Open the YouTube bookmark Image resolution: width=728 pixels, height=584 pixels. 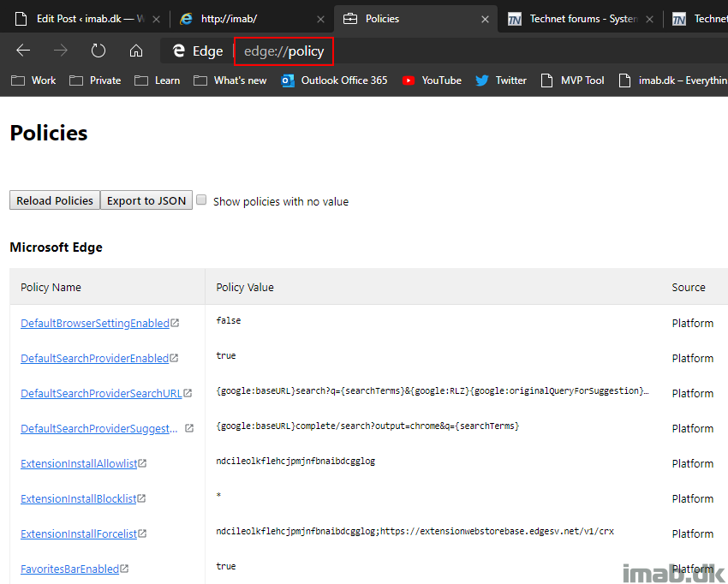(x=432, y=80)
